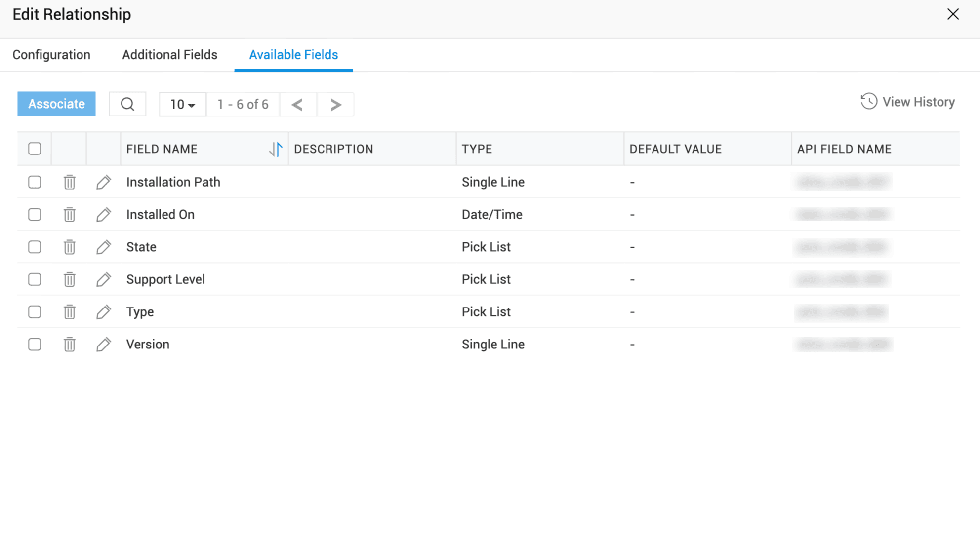Screen dimensions: 980x539
Task: Delete the Type field row
Action: (69, 312)
